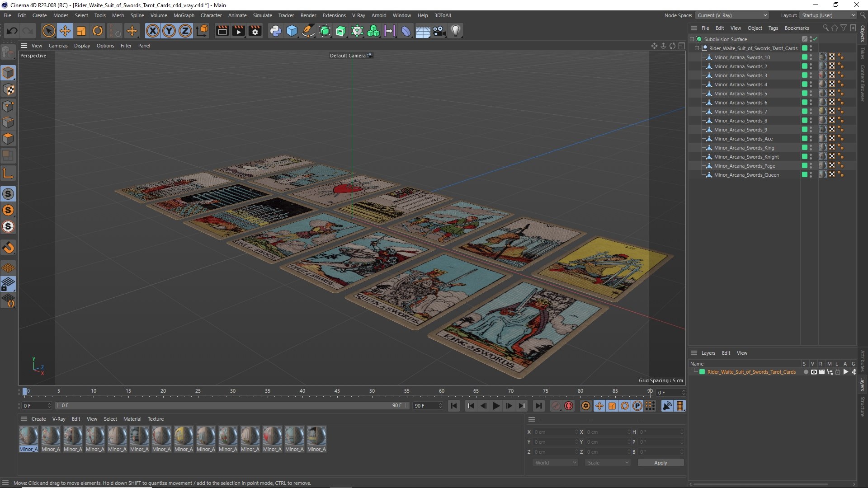Click the Undo arrow icon
The height and width of the screenshot is (488, 868).
(12, 31)
